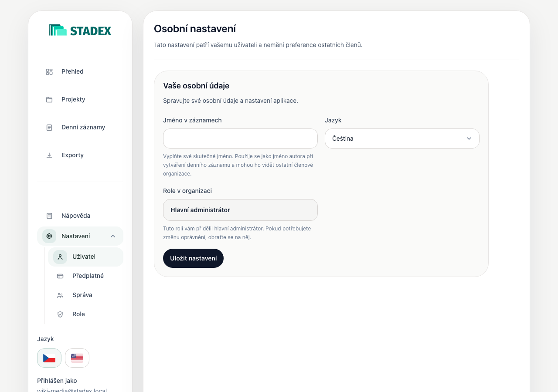Click the Jazyk dropdown arrow

pyautogui.click(x=469, y=139)
